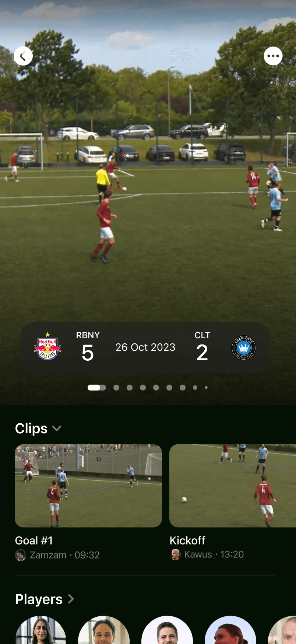The image size is (296, 644).
Task: Tap Kawus's small avatar under Kickoff
Action: [x=175, y=554]
